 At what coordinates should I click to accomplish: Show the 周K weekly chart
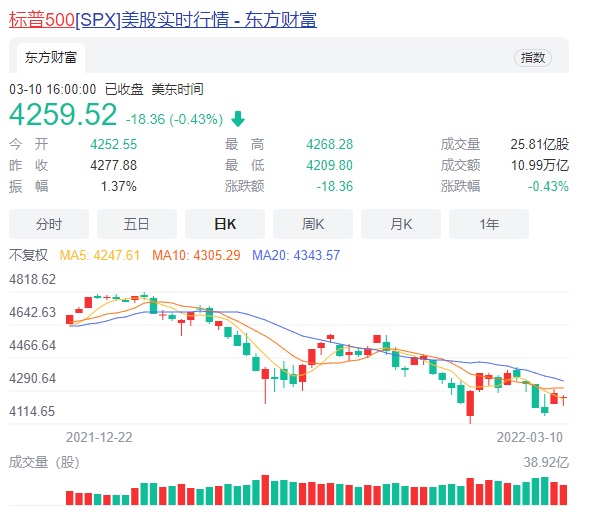(313, 224)
